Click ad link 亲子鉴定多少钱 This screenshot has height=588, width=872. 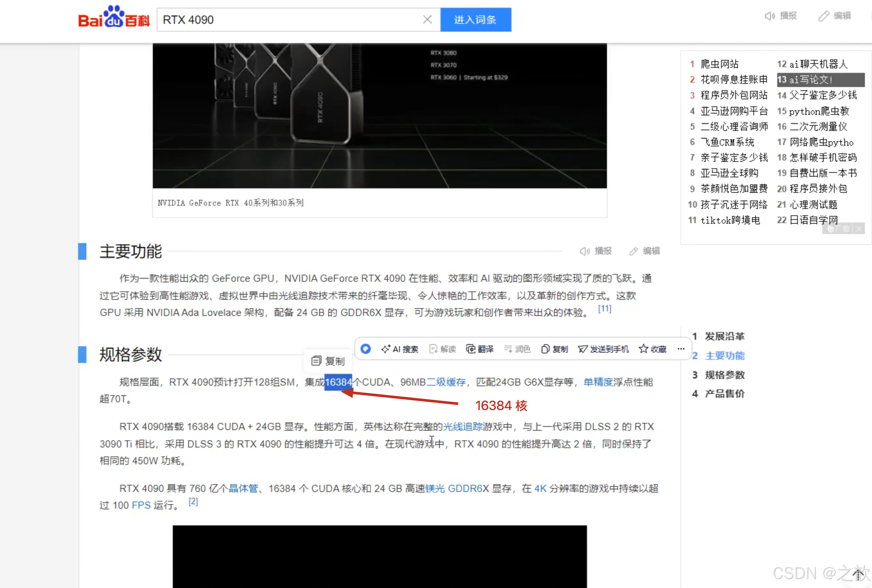[x=734, y=158]
